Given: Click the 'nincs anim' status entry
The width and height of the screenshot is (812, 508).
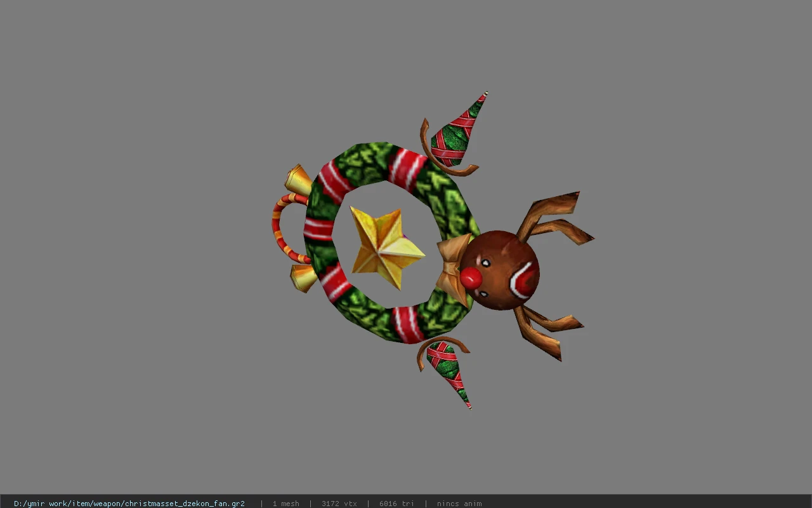Looking at the screenshot, I should [459, 504].
